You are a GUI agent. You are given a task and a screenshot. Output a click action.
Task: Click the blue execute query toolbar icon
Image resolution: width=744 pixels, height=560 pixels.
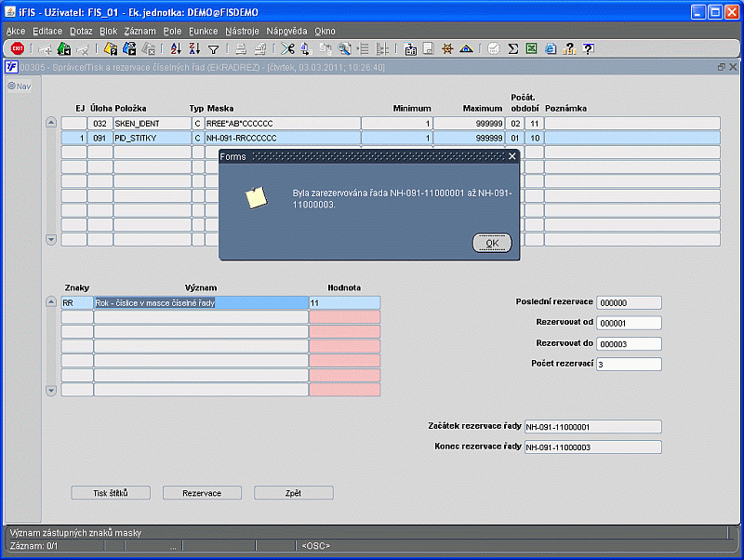click(x=129, y=48)
